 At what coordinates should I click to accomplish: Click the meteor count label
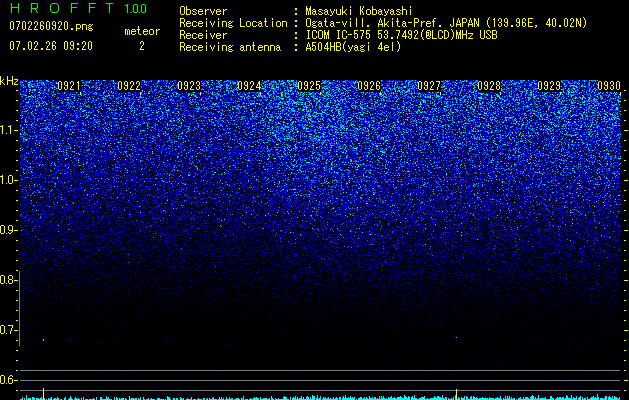point(142,31)
